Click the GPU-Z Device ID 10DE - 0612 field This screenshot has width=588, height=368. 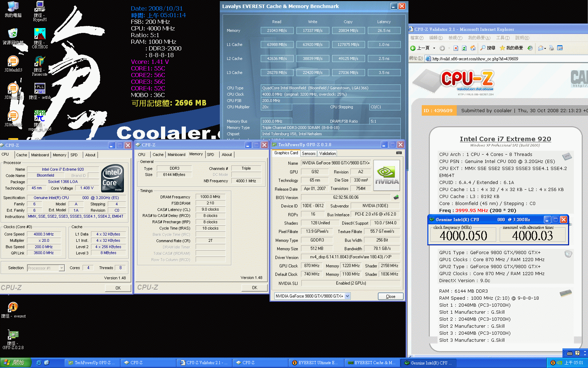click(x=313, y=206)
